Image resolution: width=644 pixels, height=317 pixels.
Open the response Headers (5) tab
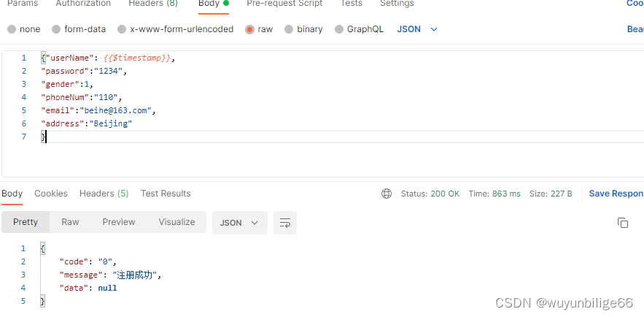click(104, 194)
